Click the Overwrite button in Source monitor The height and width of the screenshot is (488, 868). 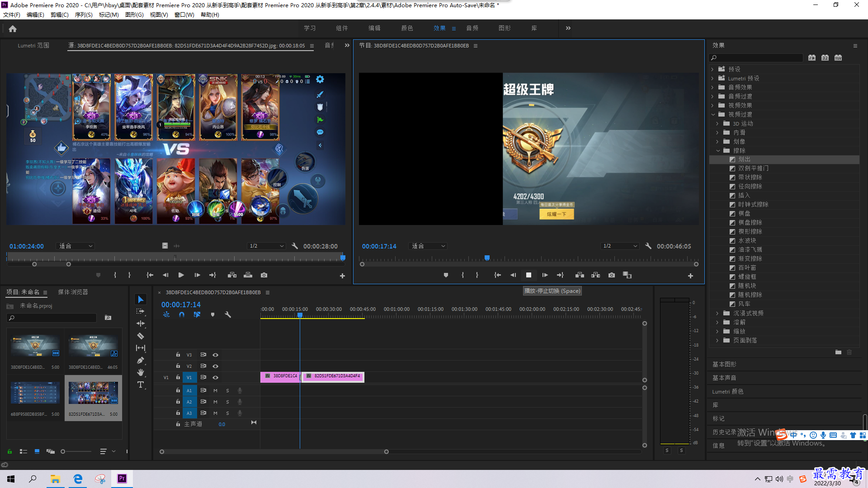[x=248, y=275]
